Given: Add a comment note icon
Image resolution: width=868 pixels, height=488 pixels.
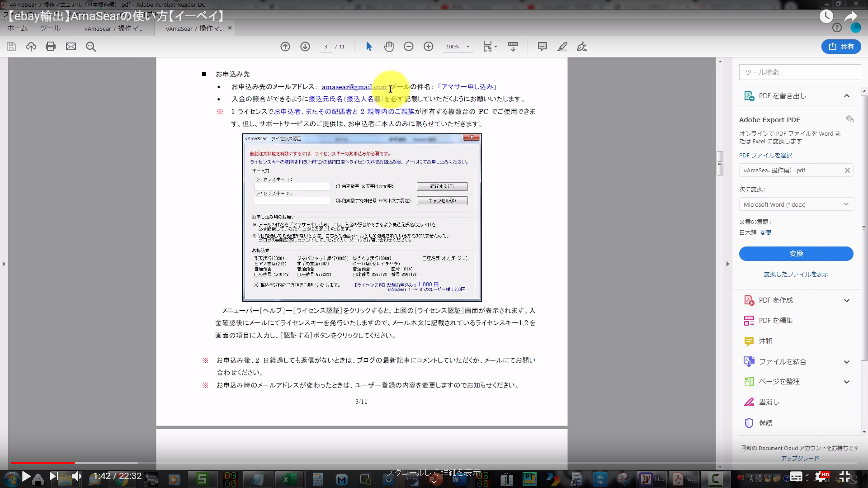Looking at the screenshot, I should pyautogui.click(x=542, y=47).
